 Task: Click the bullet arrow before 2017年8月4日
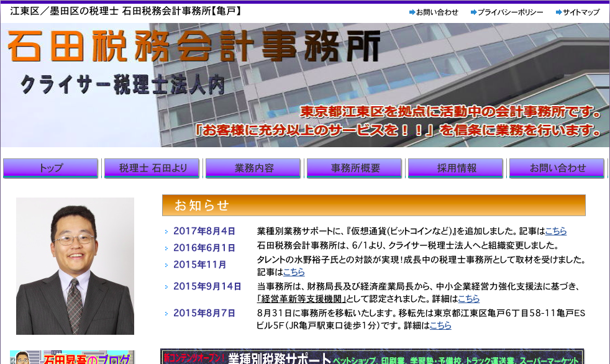166,230
